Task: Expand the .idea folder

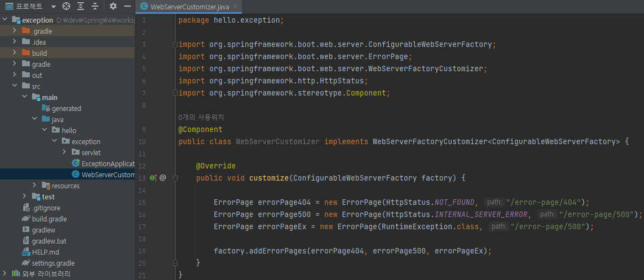Action: [15, 42]
